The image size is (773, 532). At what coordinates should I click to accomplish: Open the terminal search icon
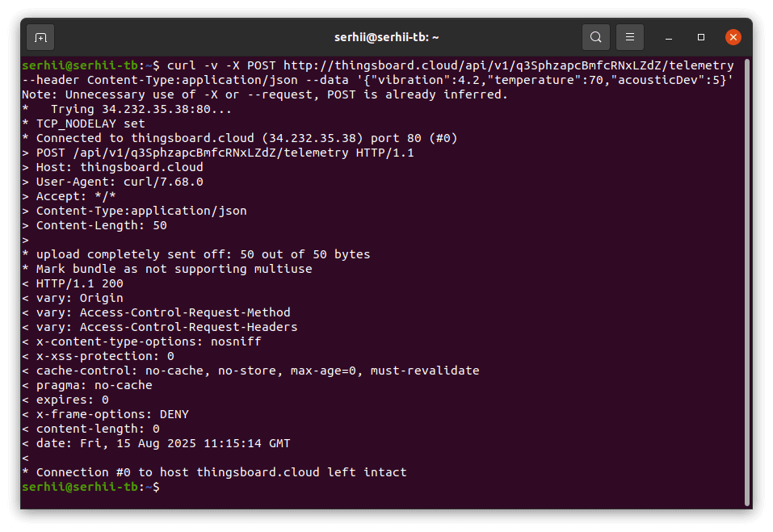(595, 37)
